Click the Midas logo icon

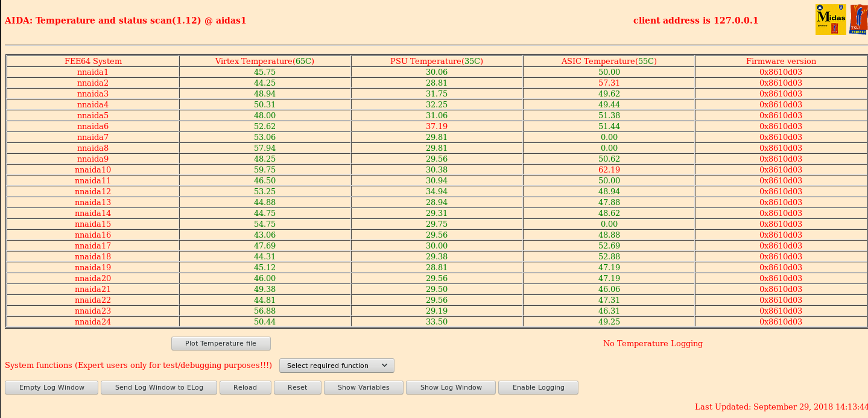pyautogui.click(x=831, y=20)
